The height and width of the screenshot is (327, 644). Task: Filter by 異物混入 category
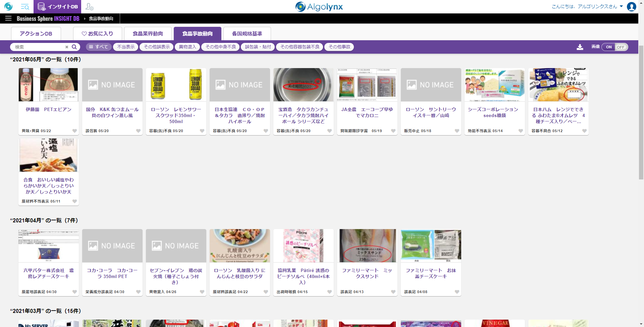click(x=187, y=47)
